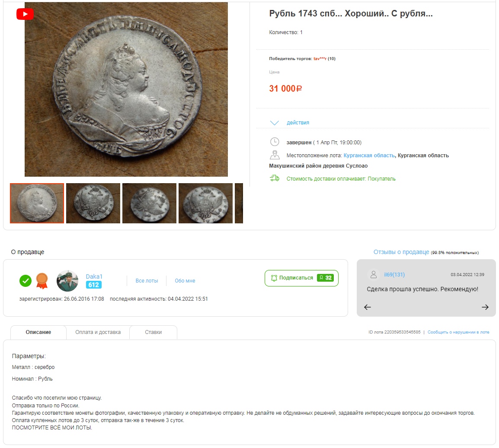Screen dimensions: 499x448
Task: Open the Отзывы о продавце reviews link
Action: [x=401, y=252]
